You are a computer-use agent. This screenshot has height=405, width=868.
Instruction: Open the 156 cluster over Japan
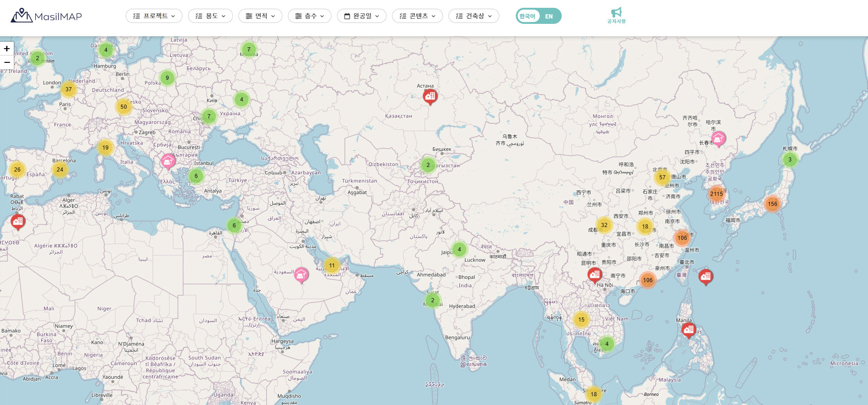tap(773, 204)
